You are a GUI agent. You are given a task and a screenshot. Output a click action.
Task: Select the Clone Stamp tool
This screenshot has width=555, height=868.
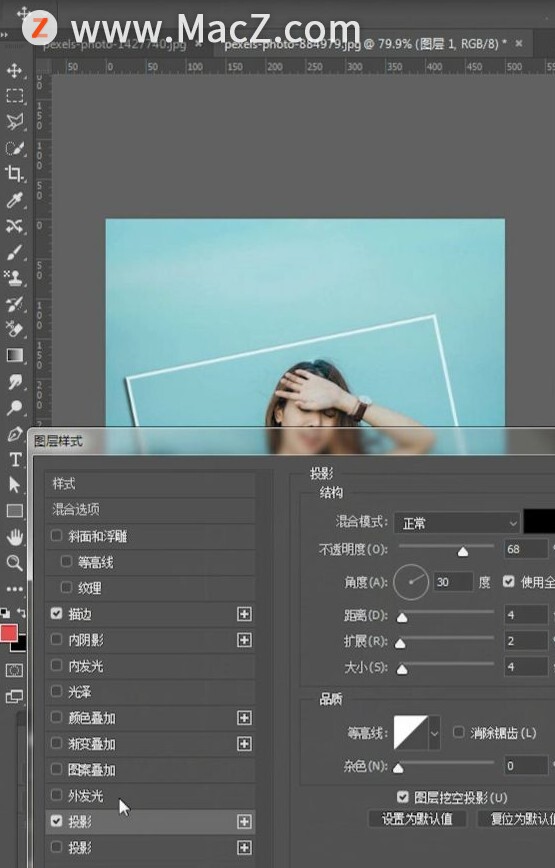click(x=14, y=278)
